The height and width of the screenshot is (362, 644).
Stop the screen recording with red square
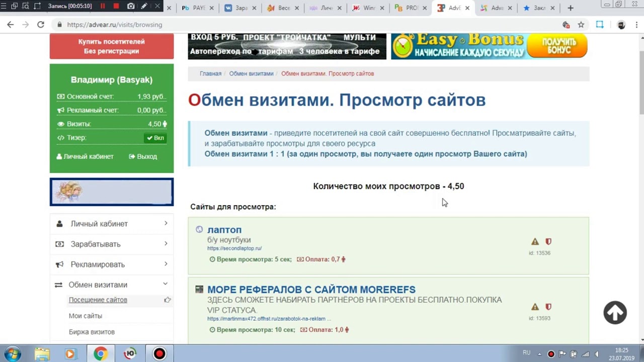[x=116, y=7]
